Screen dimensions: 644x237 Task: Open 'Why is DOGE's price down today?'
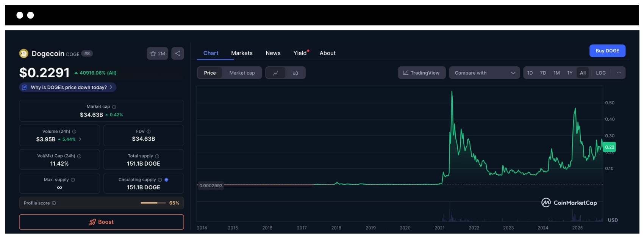tap(68, 87)
